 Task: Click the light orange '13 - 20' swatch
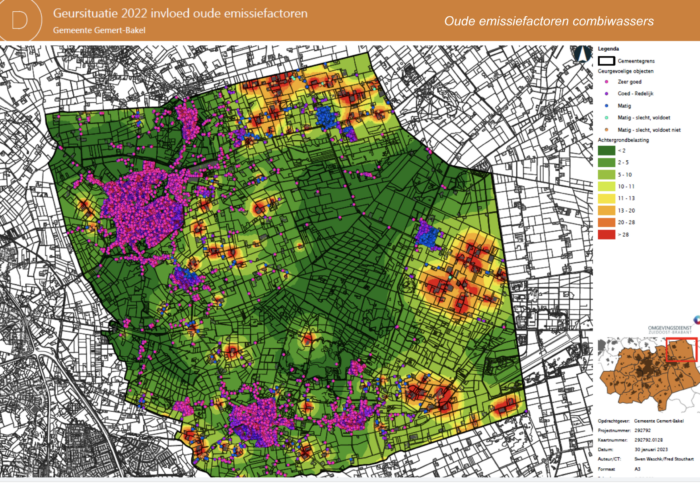[606, 210]
